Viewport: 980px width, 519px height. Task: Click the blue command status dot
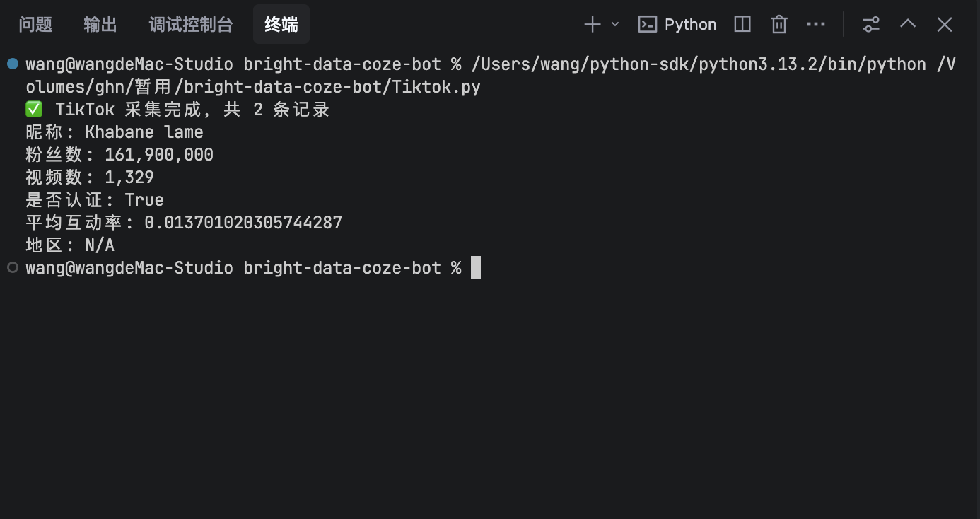tap(12, 64)
